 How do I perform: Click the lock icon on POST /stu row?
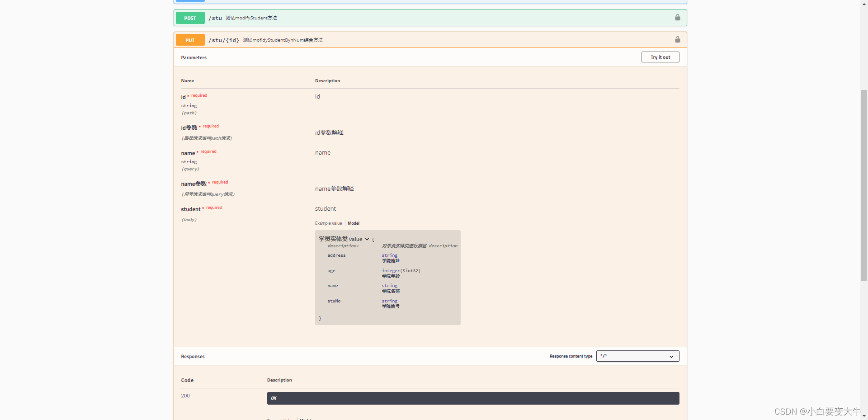[x=677, y=18]
